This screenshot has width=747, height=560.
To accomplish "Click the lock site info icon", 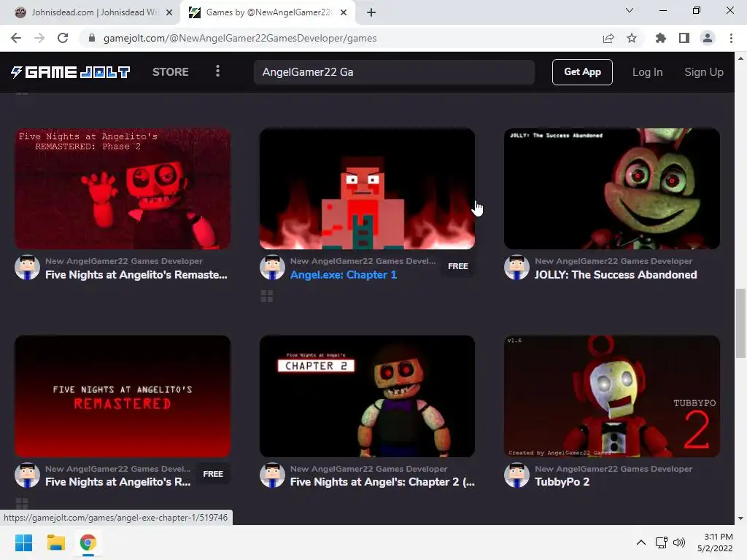I will 92,38.
